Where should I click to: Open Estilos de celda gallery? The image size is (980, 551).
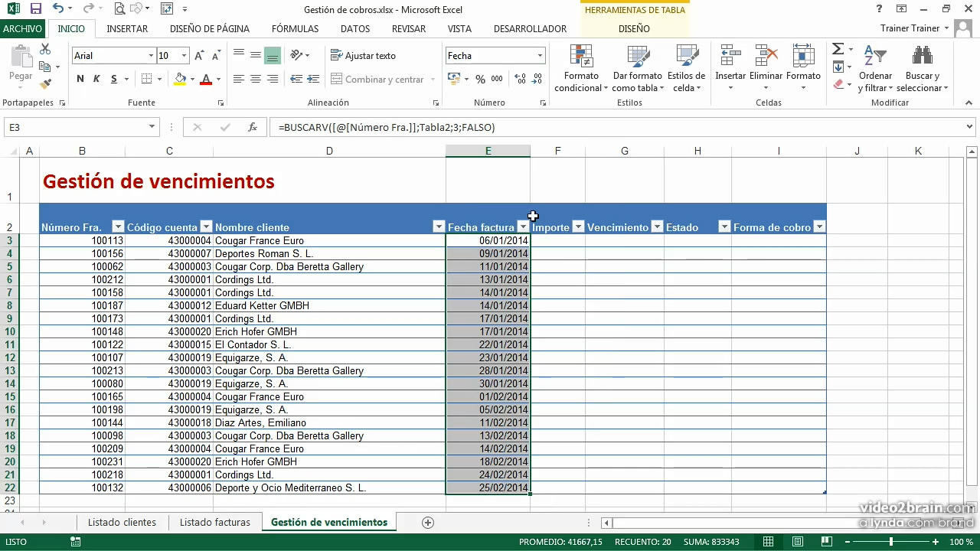686,68
